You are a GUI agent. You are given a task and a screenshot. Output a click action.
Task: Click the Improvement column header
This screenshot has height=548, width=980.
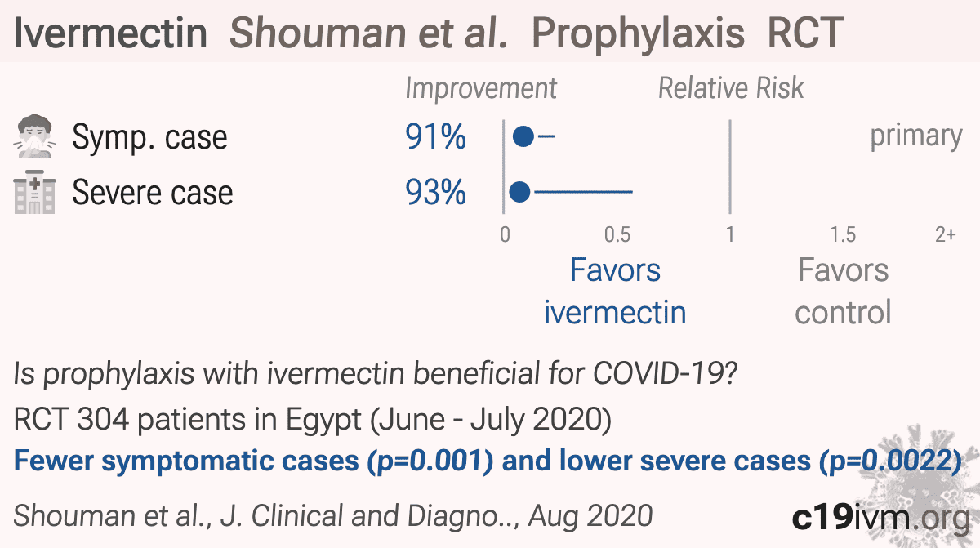[x=481, y=89]
